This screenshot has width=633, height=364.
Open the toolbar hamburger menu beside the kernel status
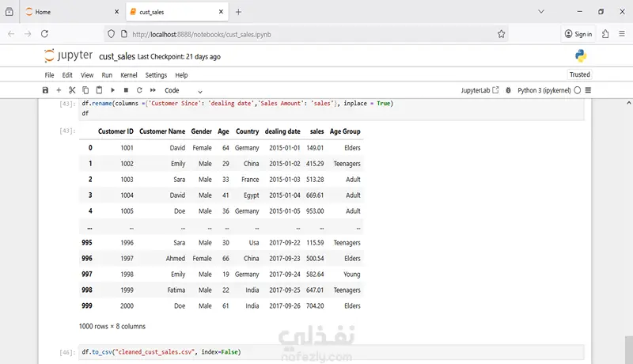(x=588, y=90)
